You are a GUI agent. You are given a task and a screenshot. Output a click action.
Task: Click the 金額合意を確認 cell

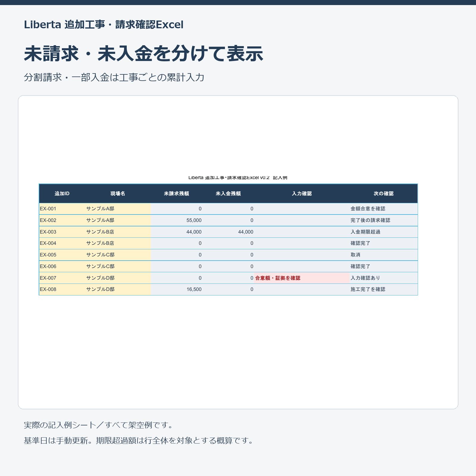coord(383,209)
